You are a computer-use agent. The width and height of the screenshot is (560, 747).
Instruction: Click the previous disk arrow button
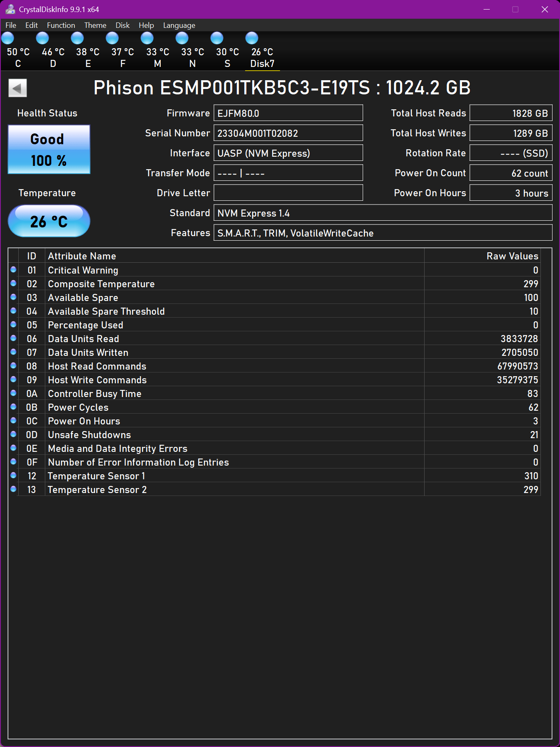(x=17, y=88)
